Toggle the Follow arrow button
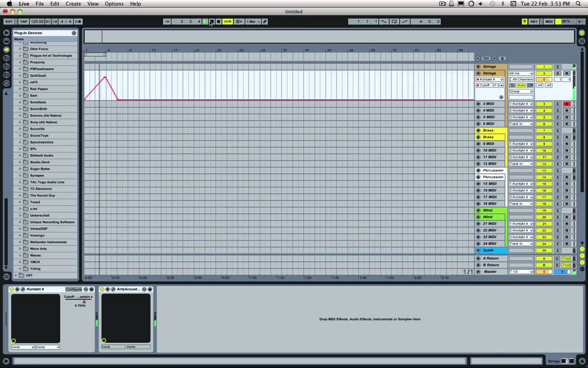 [x=167, y=21]
